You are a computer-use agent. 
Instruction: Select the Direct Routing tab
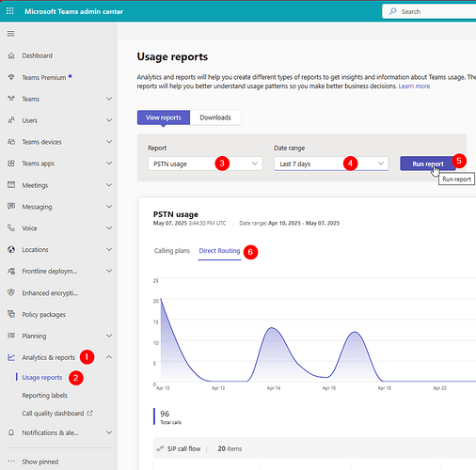(219, 251)
